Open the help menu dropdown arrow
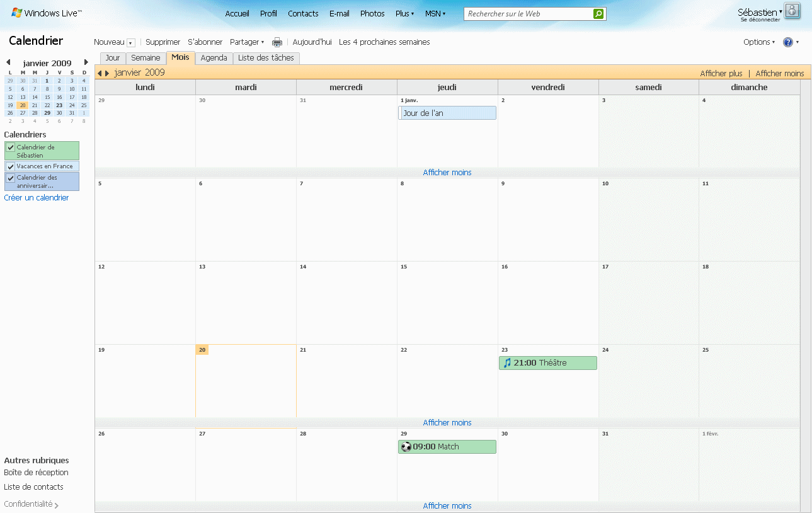The image size is (812, 513). click(x=798, y=42)
